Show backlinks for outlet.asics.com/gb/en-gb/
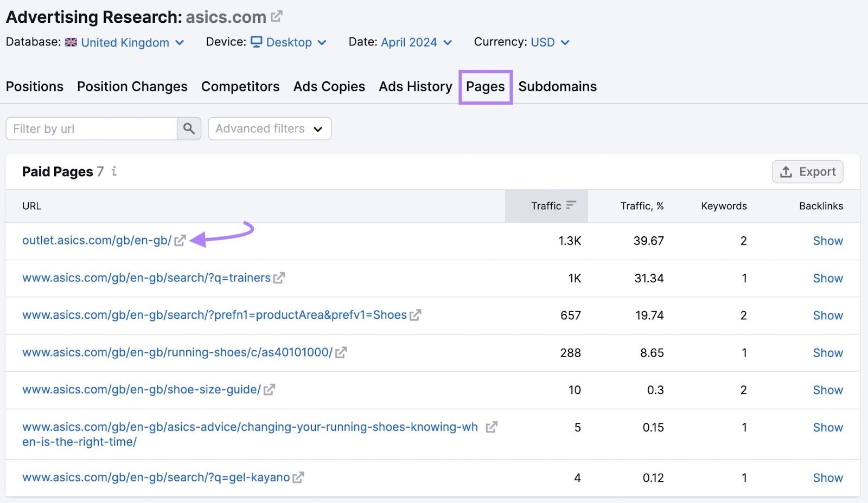The height and width of the screenshot is (503, 868). (828, 241)
